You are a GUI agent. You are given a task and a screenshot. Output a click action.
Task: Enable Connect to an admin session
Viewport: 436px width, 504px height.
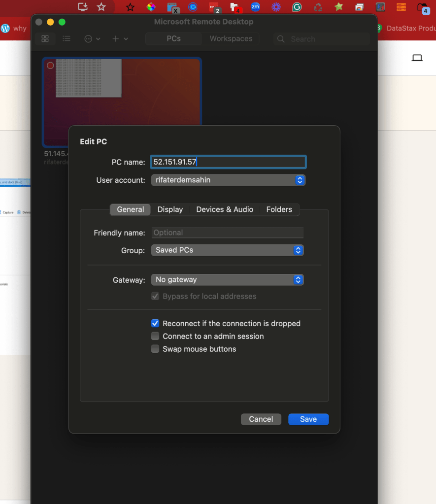click(x=155, y=336)
